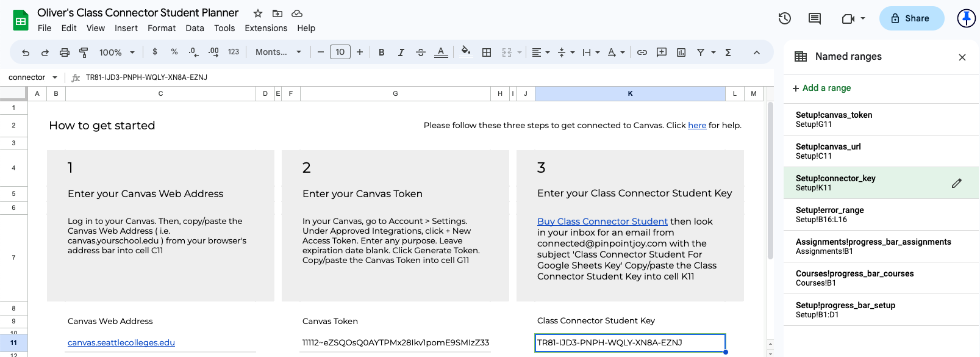Print the spreadsheet with the printer icon
This screenshot has width=980, height=357.
65,52
